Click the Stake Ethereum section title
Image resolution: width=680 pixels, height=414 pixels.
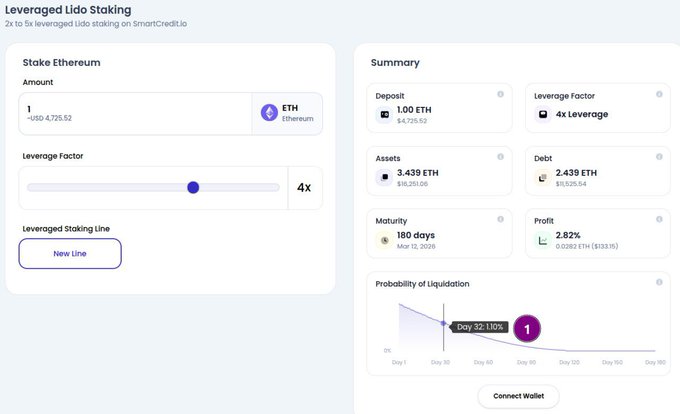coord(61,62)
